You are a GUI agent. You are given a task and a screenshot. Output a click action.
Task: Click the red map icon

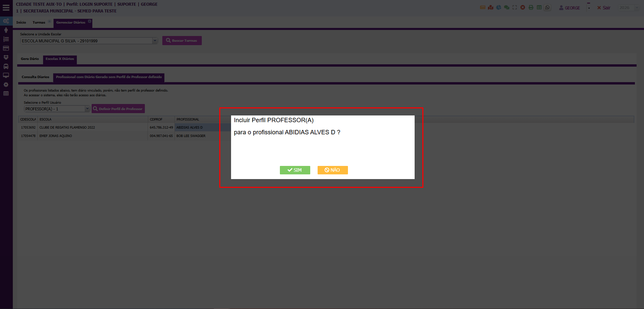[x=490, y=7]
